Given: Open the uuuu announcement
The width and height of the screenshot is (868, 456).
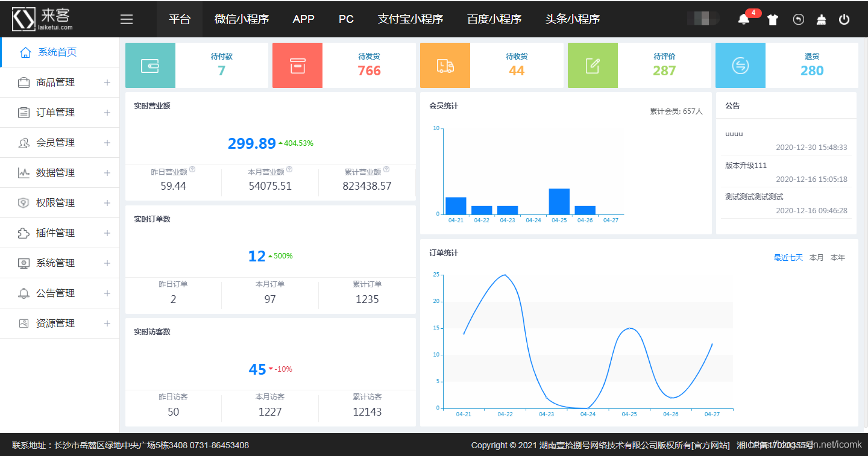Looking at the screenshot, I should pos(734,134).
